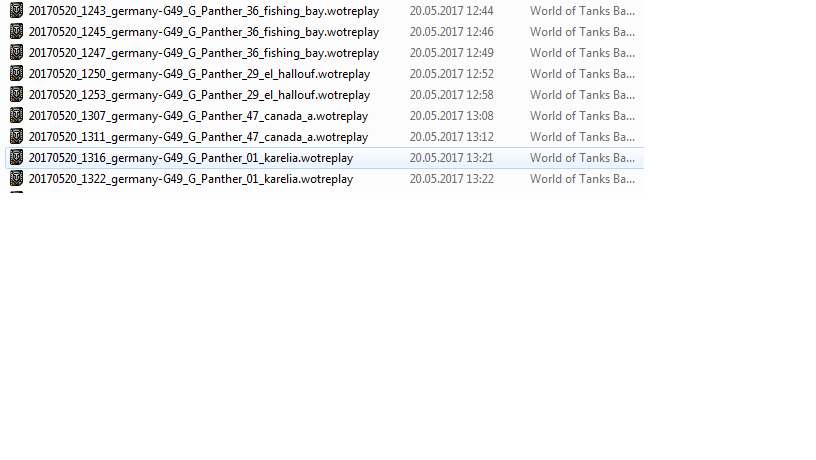Click date 20.05.2017 13:22
This screenshot has height=460, width=816.
tap(452, 178)
